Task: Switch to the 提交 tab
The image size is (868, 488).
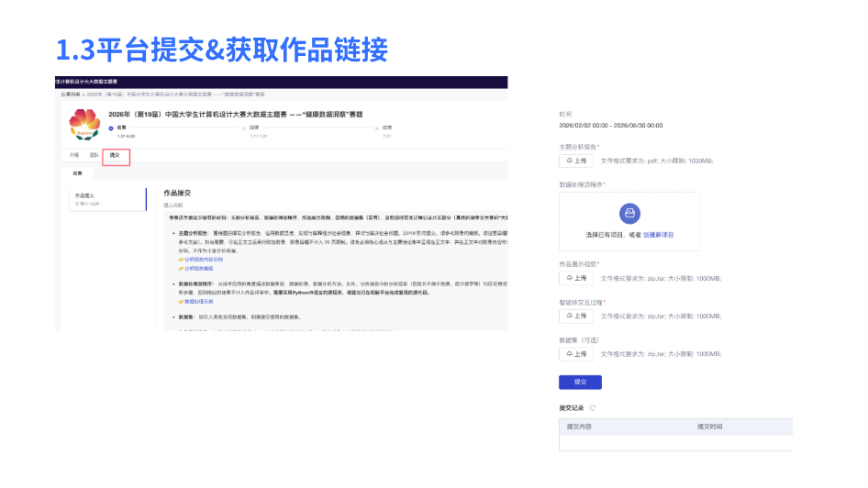Action: [116, 156]
